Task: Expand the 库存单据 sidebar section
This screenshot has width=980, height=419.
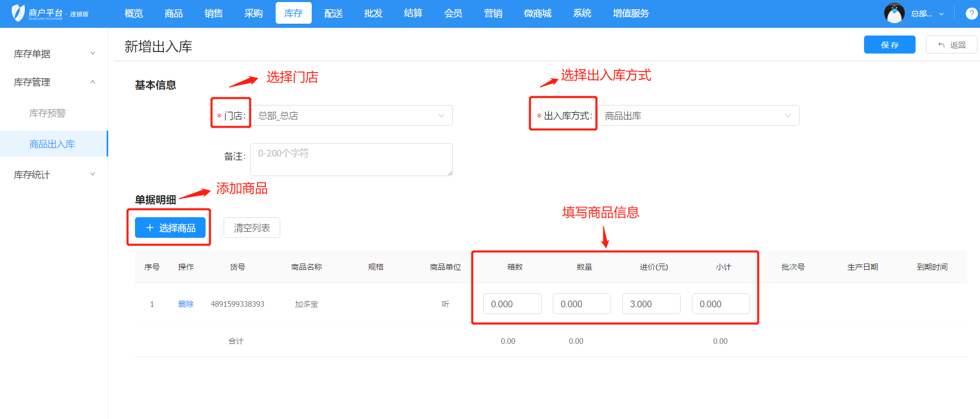Action: point(54,54)
